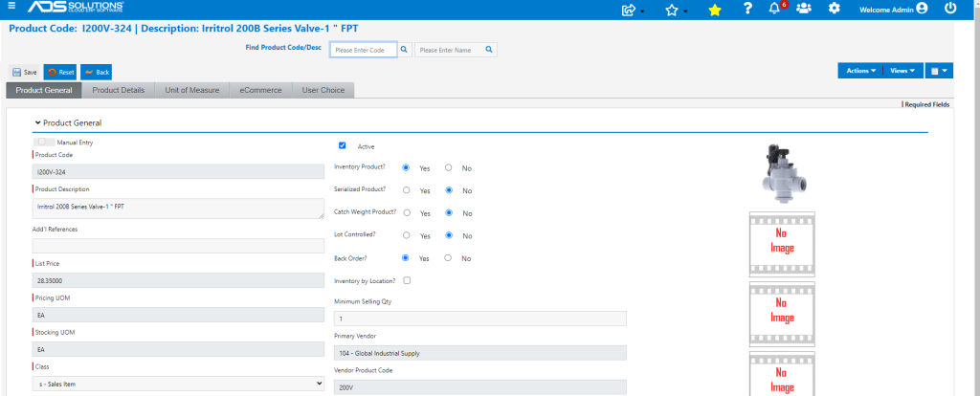
Task: Select Yes for Inventory Product
Action: coord(406,167)
